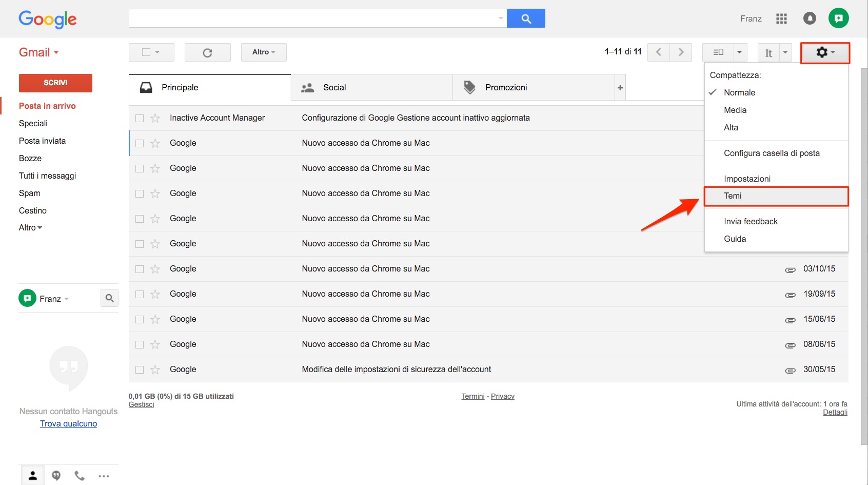Open Posta inviata folder
Viewport: 868px width, 485px height.
click(42, 141)
